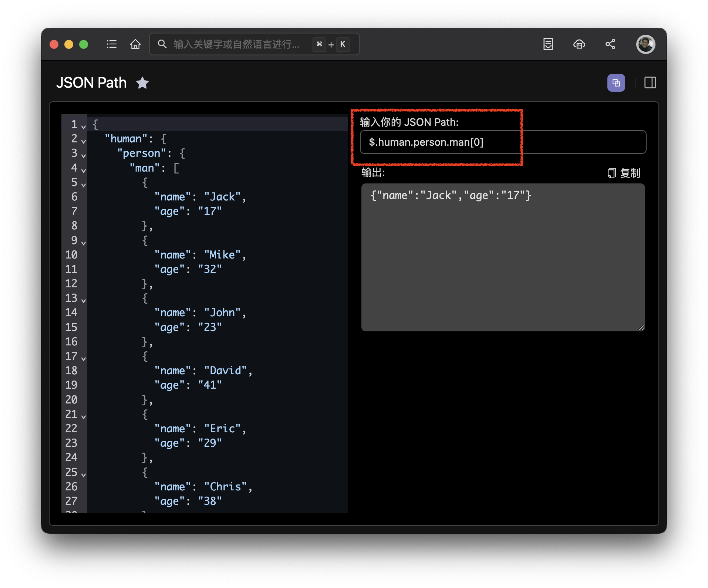Click the share icon

pos(610,44)
